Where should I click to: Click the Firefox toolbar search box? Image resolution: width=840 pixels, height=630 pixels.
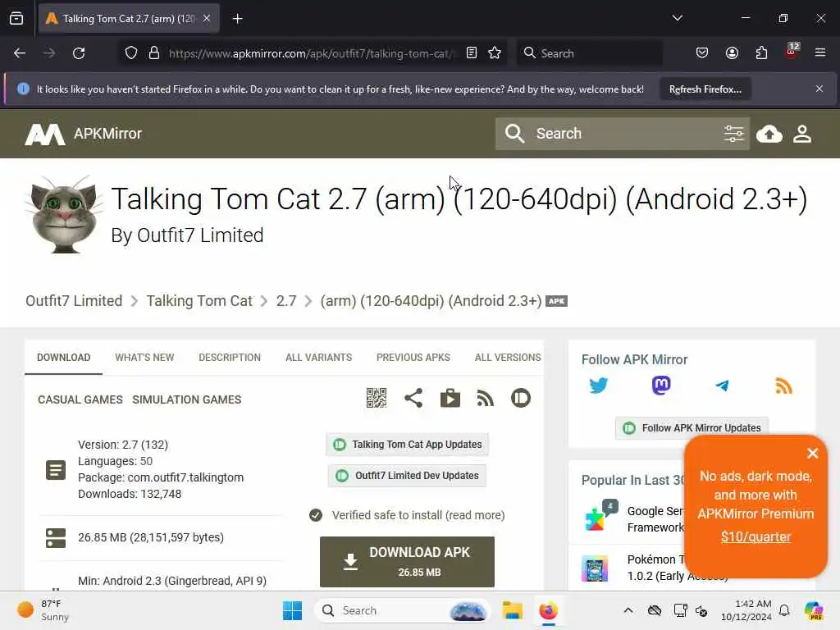(589, 53)
